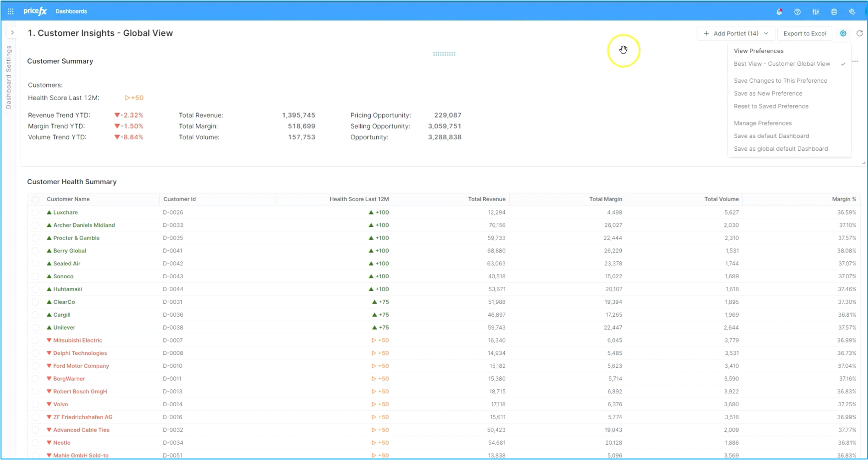Click the Total Revenue value 1,395,745
The width and height of the screenshot is (868, 460).
[x=298, y=115]
